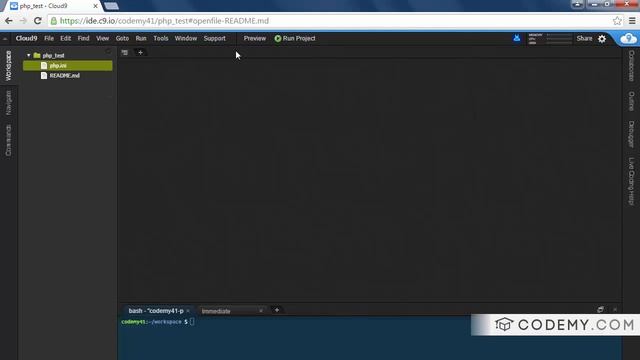This screenshot has width=640, height=360.
Task: Add a new editor tab
Action: pos(140,53)
